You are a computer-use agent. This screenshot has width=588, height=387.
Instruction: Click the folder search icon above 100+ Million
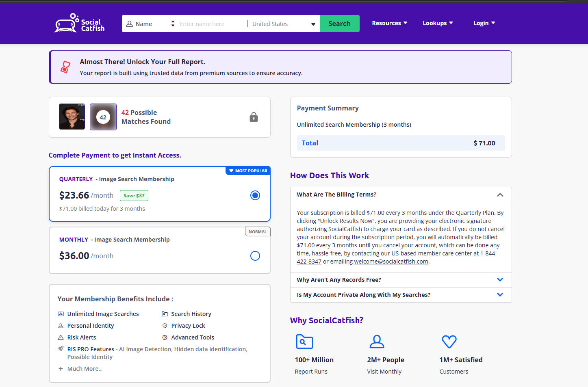304,342
